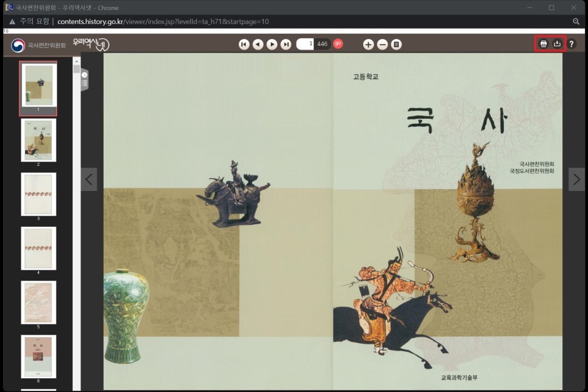The image size is (588, 392).
Task: Switch page layout view icon
Action: click(x=396, y=44)
